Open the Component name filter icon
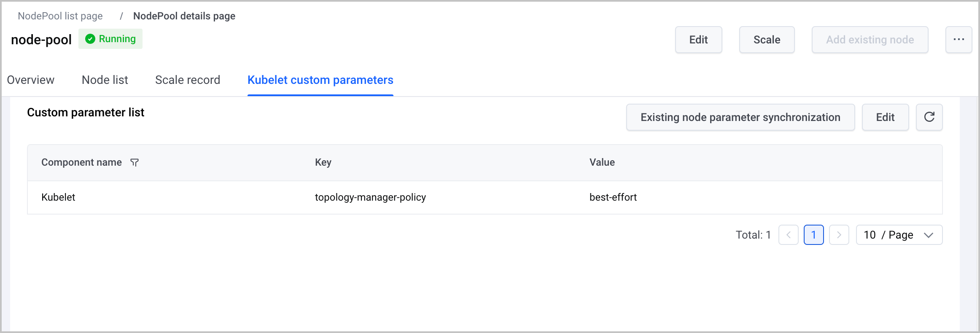Image resolution: width=980 pixels, height=333 pixels. pos(135,163)
